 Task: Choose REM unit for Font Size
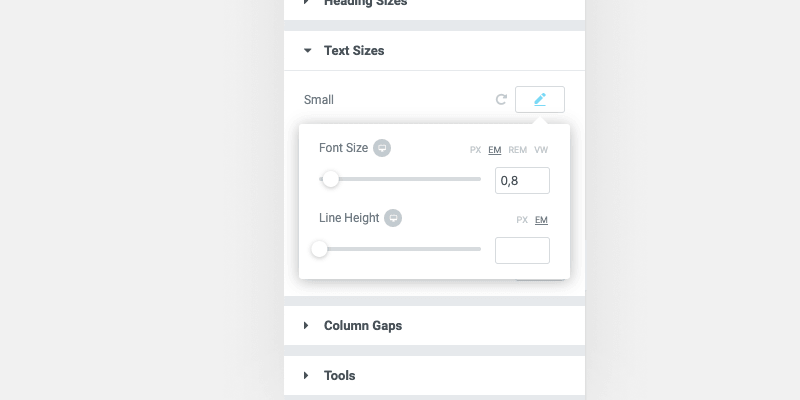[517, 150]
